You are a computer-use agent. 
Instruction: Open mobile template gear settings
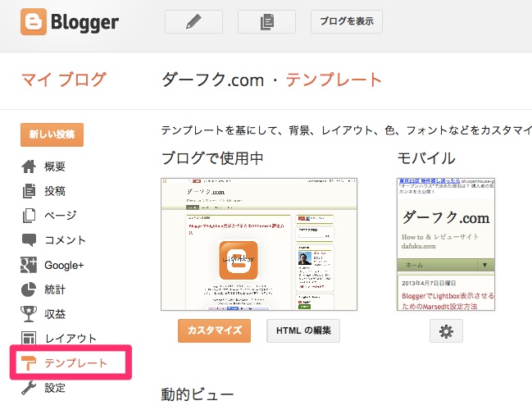(x=446, y=331)
